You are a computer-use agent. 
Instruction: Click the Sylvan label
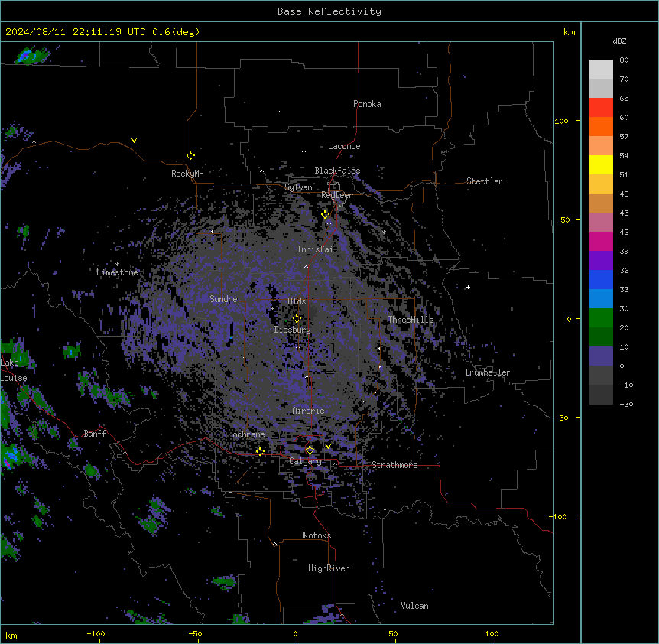[x=298, y=187]
